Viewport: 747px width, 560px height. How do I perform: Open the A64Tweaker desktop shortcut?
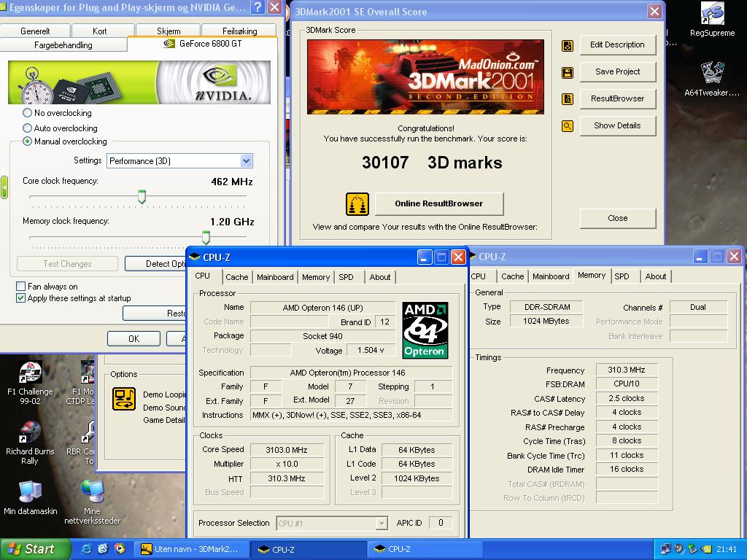[x=712, y=79]
